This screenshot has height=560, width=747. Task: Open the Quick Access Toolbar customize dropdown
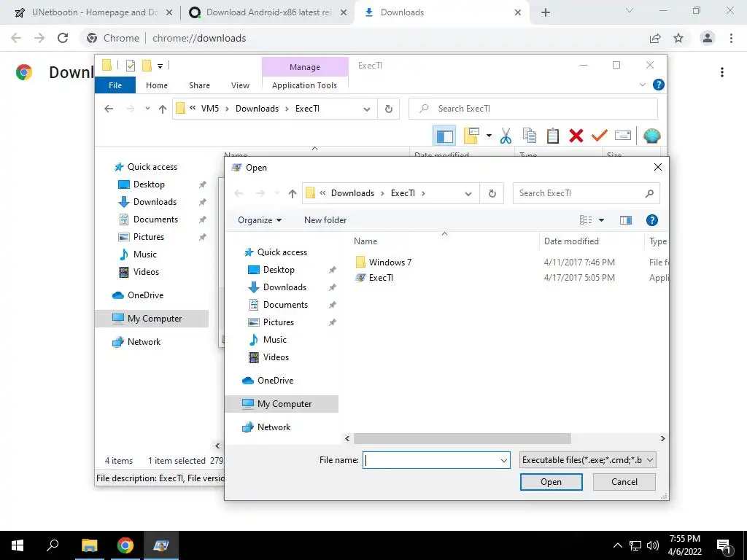point(160,66)
